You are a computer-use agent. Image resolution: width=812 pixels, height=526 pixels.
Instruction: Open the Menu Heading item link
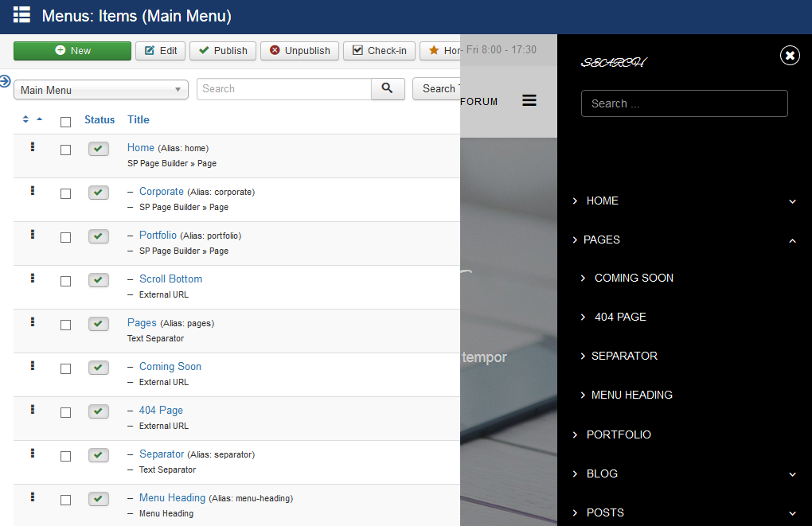(173, 497)
